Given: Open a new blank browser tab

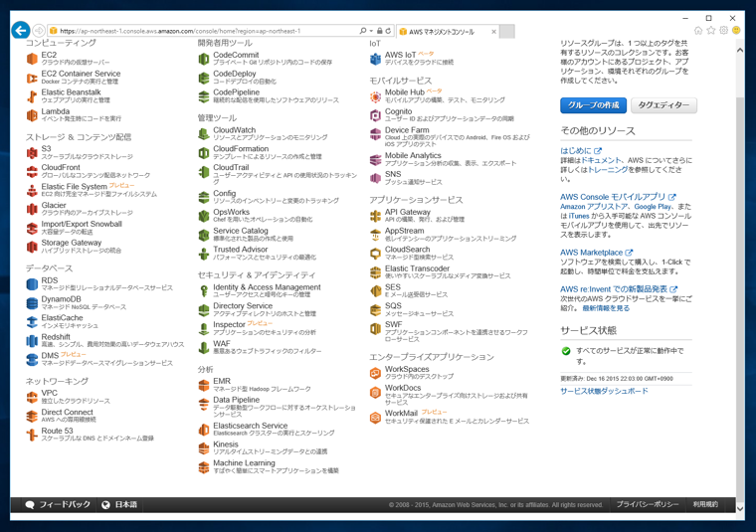Looking at the screenshot, I should click(x=506, y=31).
